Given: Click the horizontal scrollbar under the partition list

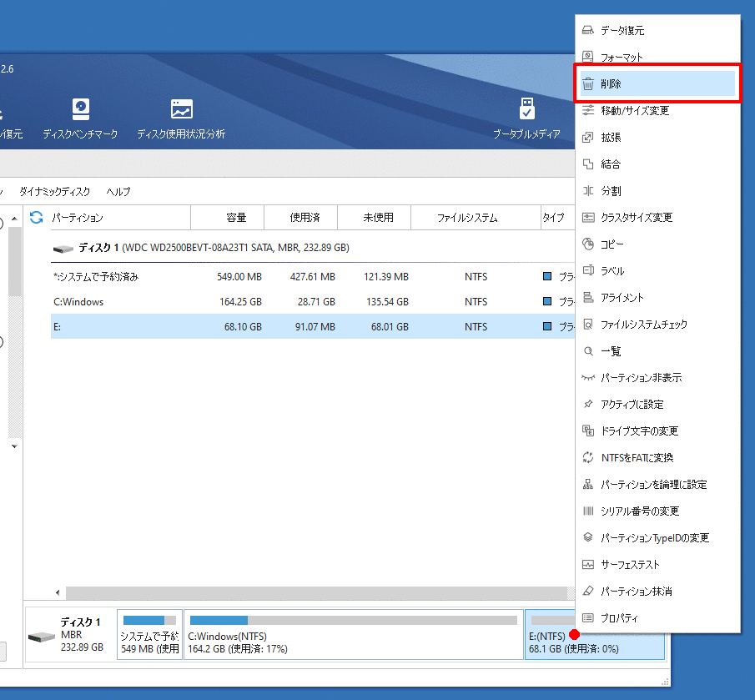Looking at the screenshot, I should [x=317, y=592].
